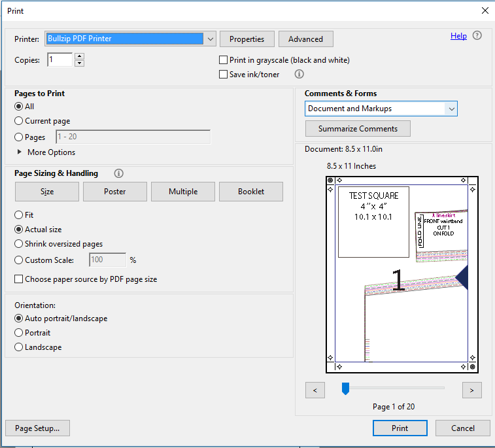Enable Print in grayscale checkbox
The image size is (495, 448).
click(223, 60)
